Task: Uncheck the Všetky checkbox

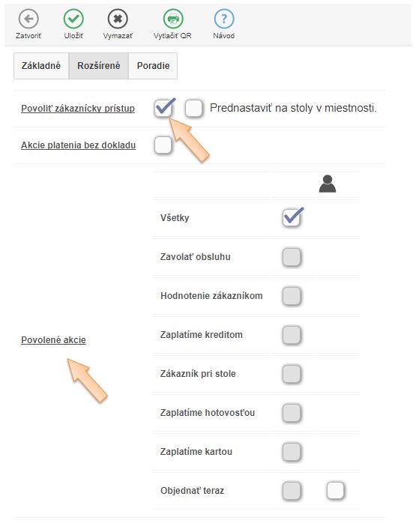Action: pos(292,218)
